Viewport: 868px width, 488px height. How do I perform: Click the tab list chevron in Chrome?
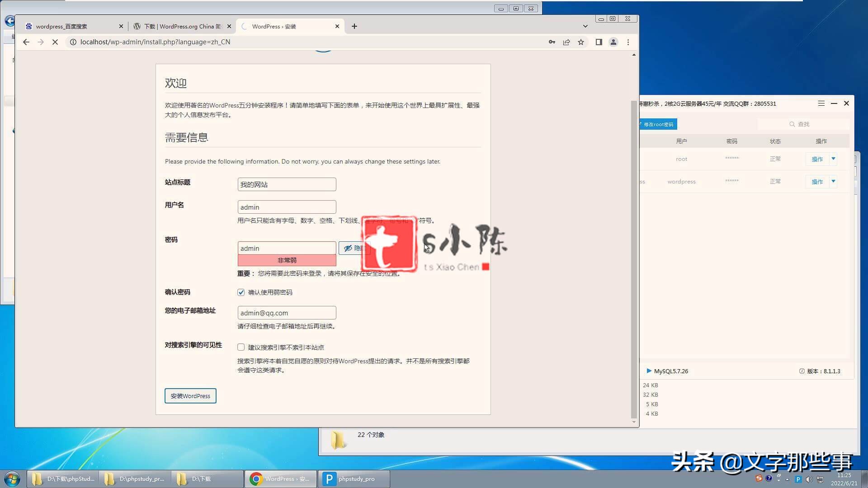click(585, 26)
